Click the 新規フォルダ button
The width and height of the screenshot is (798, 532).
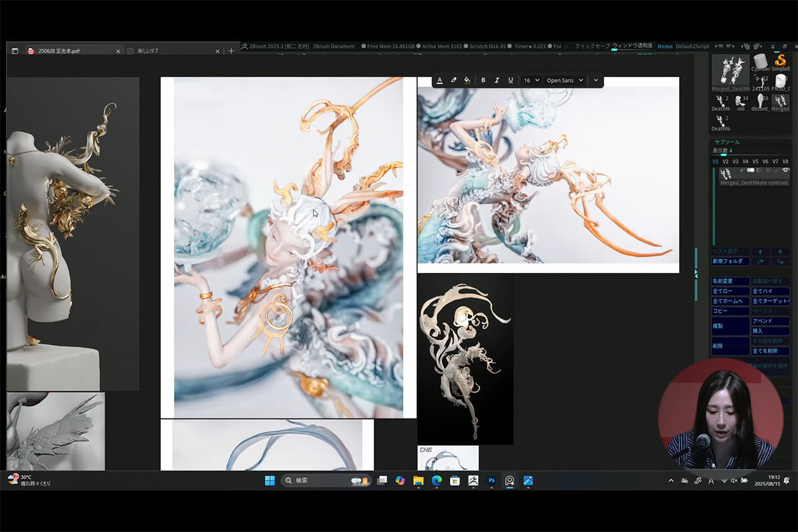tap(730, 261)
